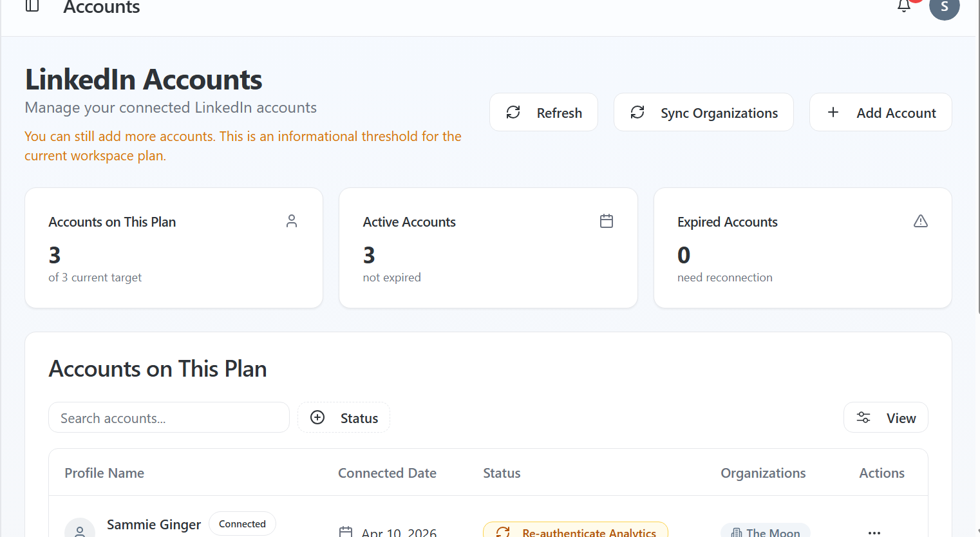
Task: Open the user avatar menu
Action: 944,7
